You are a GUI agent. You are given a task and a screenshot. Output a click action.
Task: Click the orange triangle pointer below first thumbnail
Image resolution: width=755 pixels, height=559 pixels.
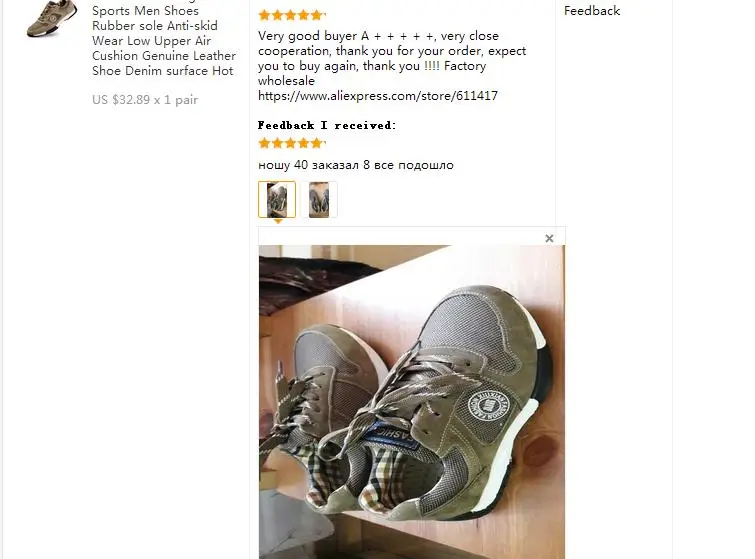pyautogui.click(x=278, y=221)
